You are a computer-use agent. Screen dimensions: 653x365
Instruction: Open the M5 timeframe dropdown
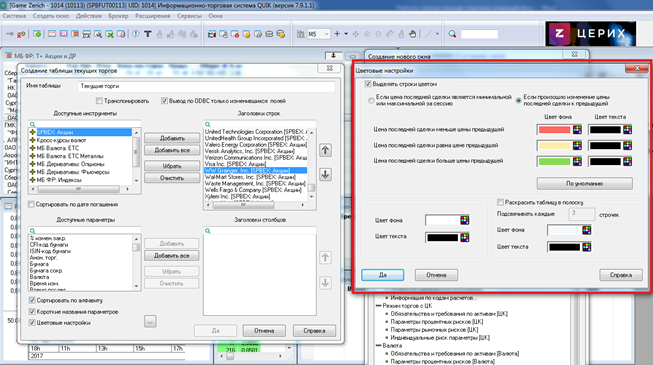click(x=327, y=34)
